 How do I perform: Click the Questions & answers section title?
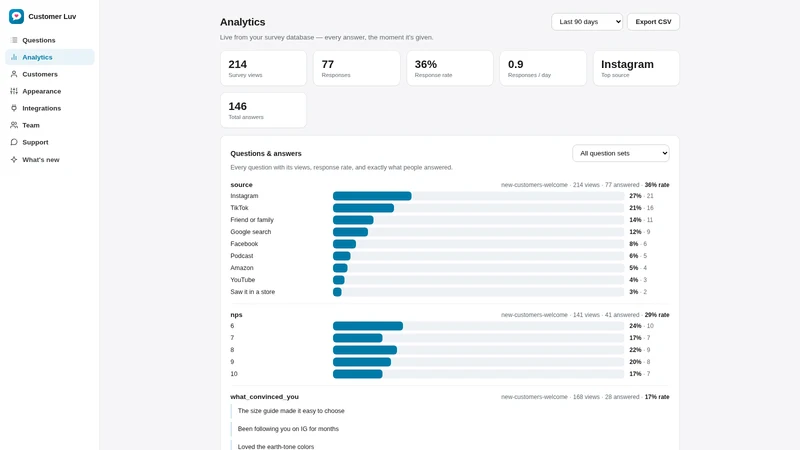pos(266,153)
